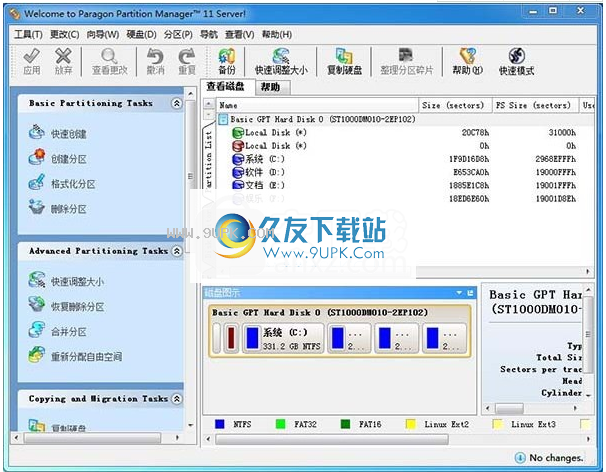
Task: Select the red Local Disk (*) row
Action: 404,146
